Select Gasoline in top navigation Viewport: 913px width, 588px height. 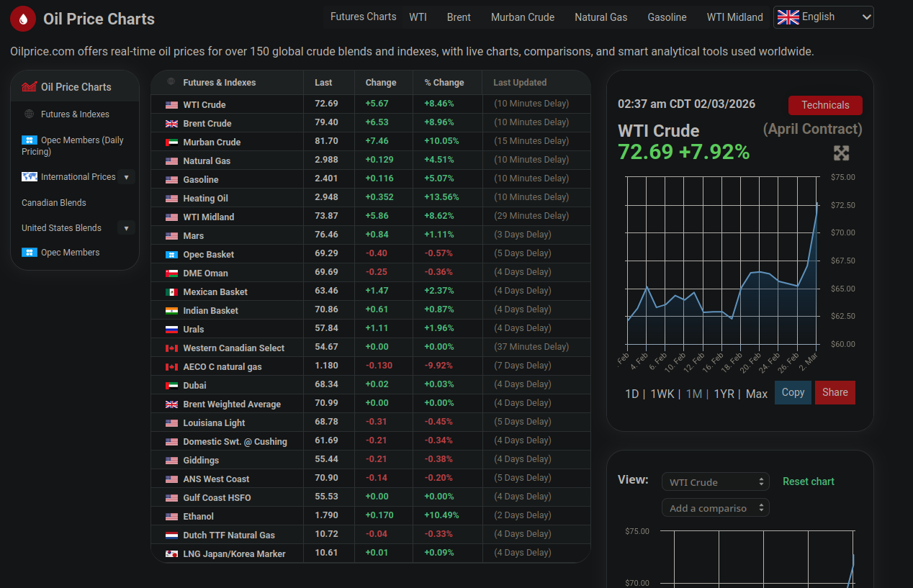pyautogui.click(x=667, y=17)
